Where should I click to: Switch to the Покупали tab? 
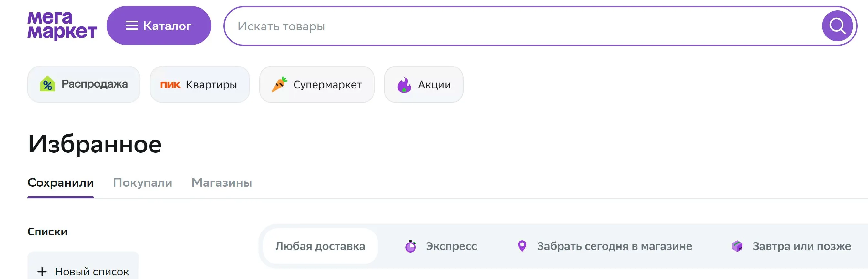pyautogui.click(x=142, y=183)
